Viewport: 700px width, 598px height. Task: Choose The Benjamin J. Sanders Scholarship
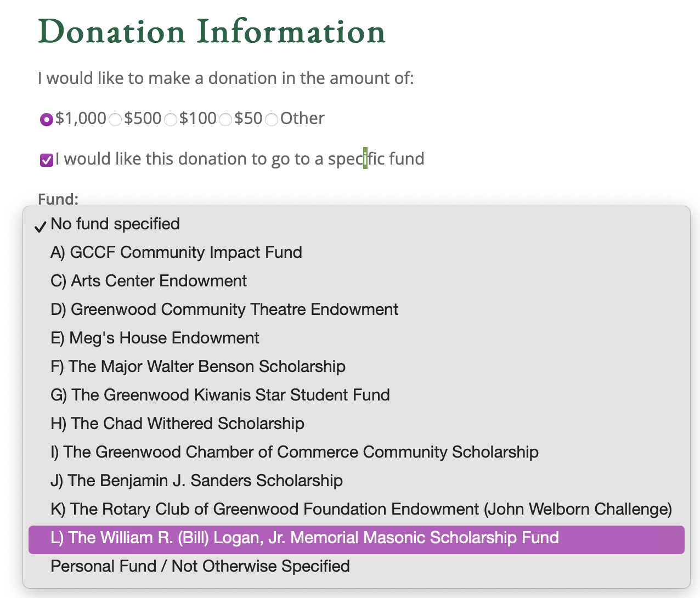(x=357, y=481)
